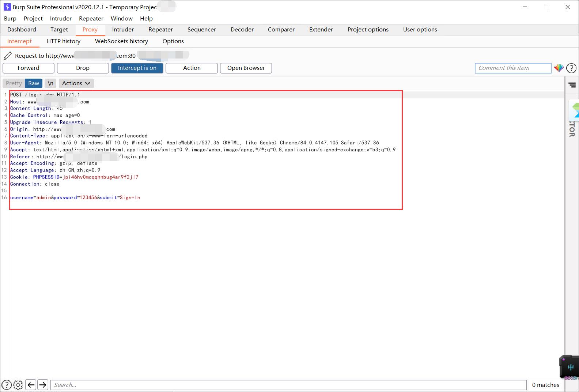
Task: Select the Intercept sub-tab
Action: [19, 41]
